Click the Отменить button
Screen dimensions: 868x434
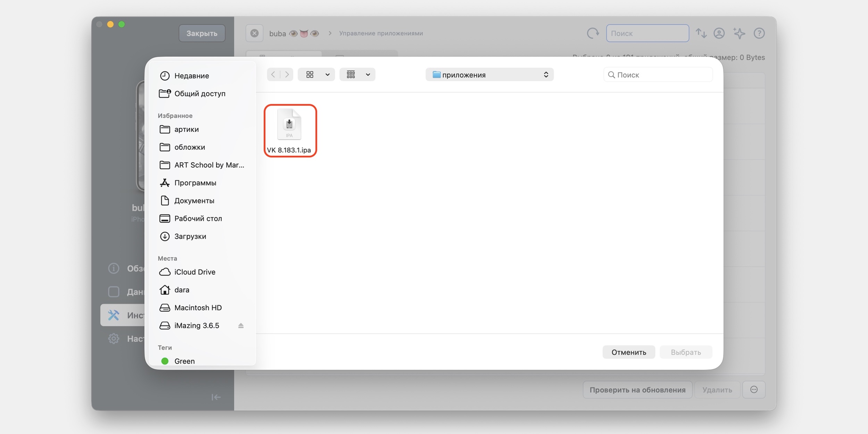(x=629, y=352)
